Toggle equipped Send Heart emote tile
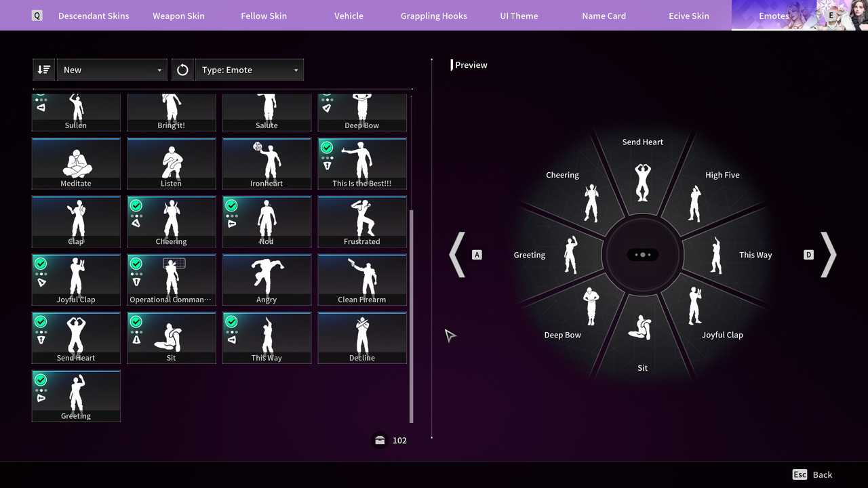Screen dimensions: 868x488 coord(76,338)
